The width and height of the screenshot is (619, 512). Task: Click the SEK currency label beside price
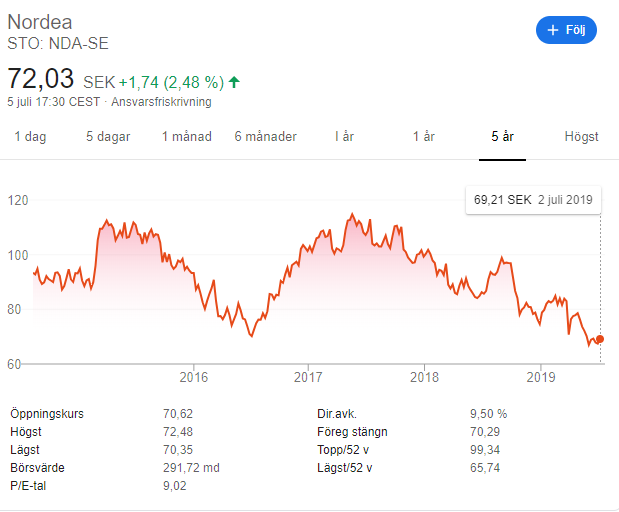click(x=99, y=83)
